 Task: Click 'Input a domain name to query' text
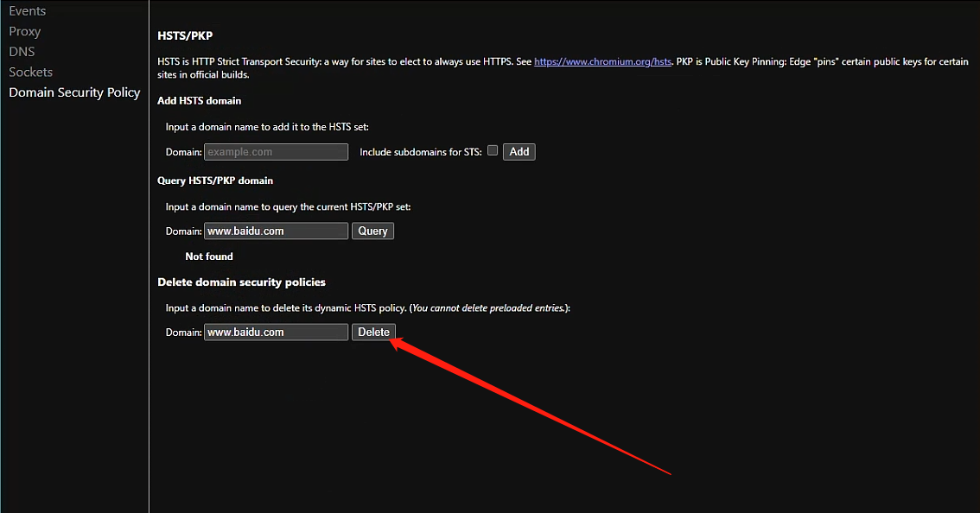coord(288,206)
